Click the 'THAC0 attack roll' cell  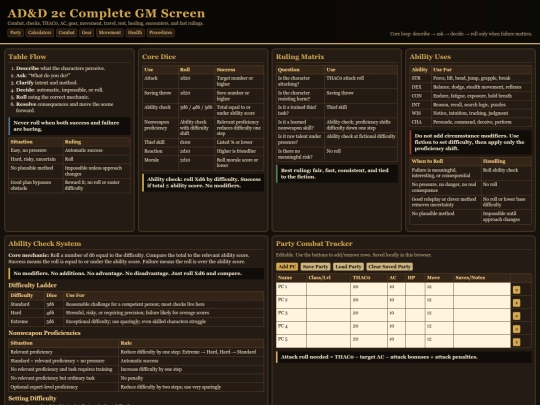(x=361, y=81)
